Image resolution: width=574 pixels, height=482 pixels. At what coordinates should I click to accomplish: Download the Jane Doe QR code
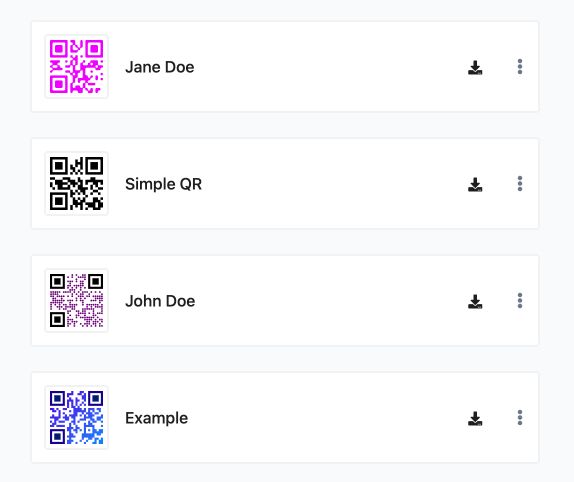tap(475, 67)
